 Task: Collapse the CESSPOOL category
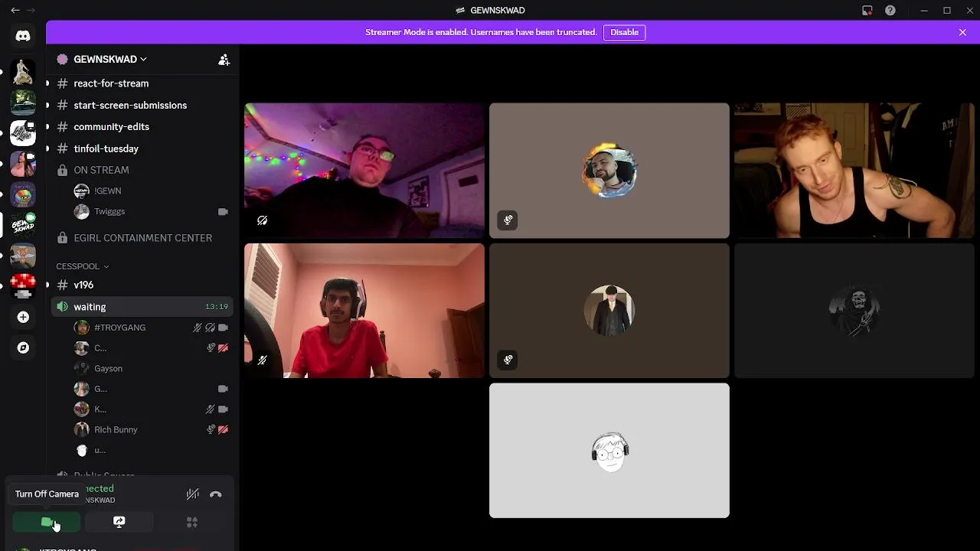pyautogui.click(x=82, y=266)
